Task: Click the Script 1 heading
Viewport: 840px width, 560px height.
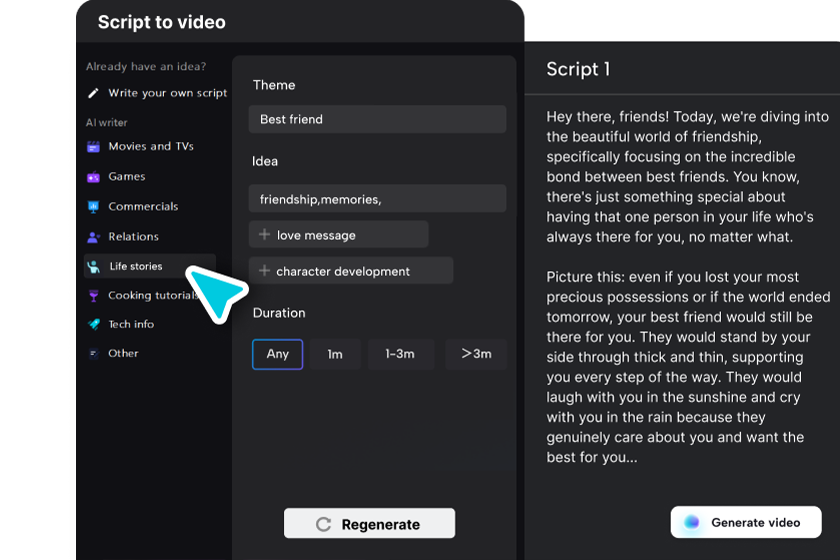Action: coord(578,69)
